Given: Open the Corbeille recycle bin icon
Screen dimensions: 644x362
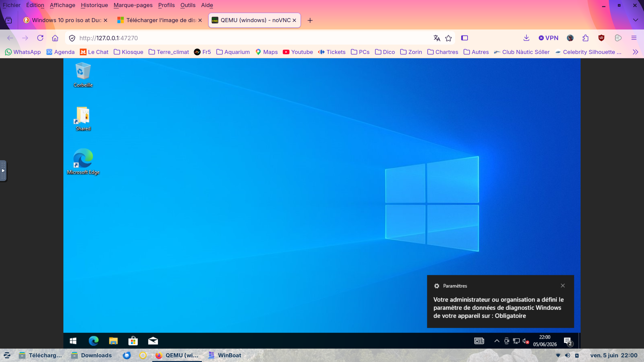Looking at the screenshot, I should pos(83,75).
